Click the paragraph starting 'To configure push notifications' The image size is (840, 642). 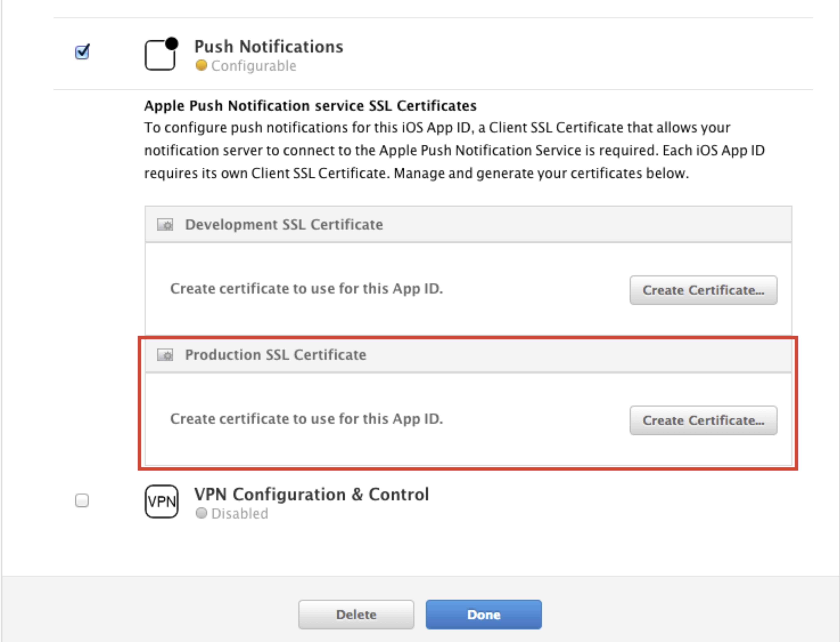pyautogui.click(x=454, y=151)
